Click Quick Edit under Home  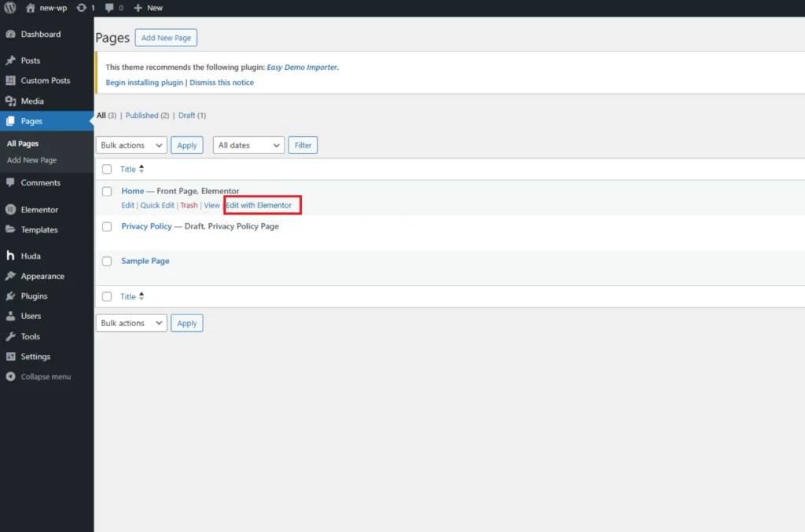[157, 205]
